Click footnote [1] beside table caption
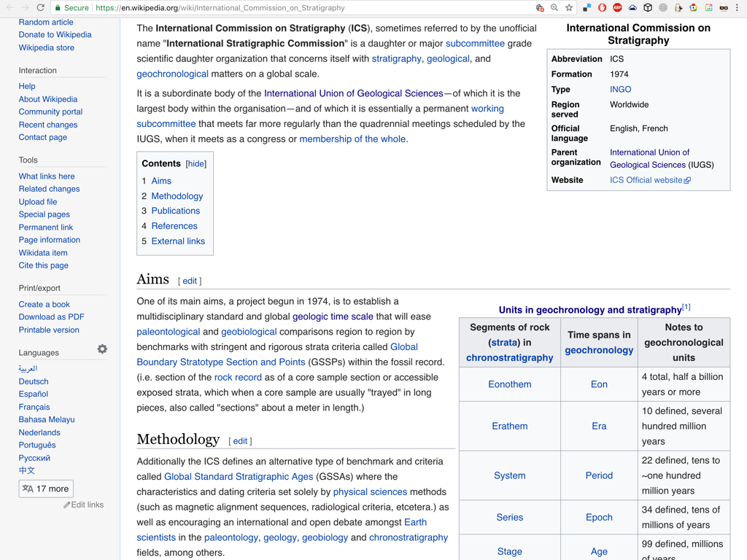 [x=686, y=307]
